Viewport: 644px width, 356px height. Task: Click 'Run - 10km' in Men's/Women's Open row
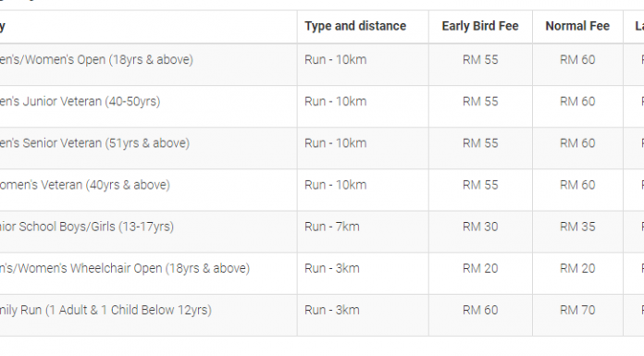[336, 60]
